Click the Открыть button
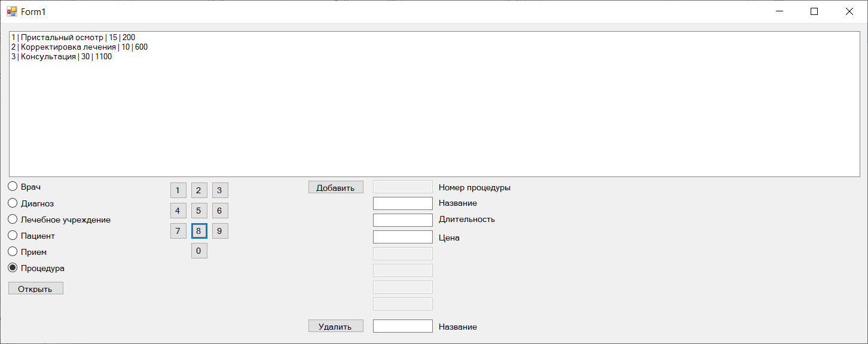 (36, 289)
